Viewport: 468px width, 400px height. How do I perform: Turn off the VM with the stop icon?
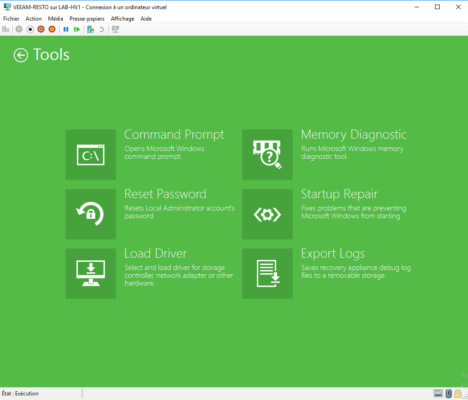pos(30,29)
